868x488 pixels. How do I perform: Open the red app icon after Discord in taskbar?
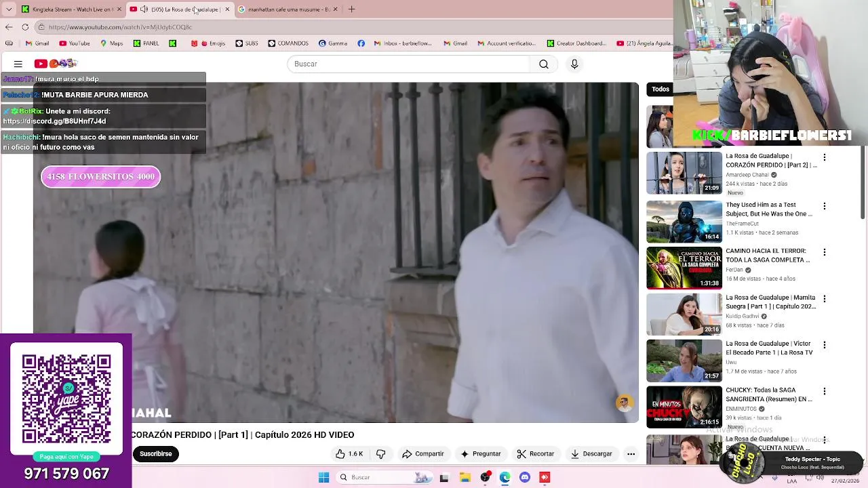point(545,477)
